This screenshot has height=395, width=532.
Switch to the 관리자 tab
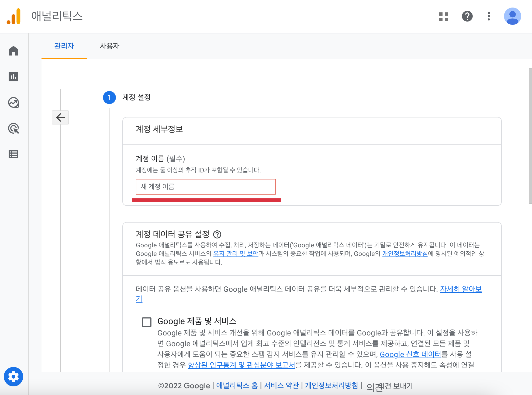coord(64,46)
